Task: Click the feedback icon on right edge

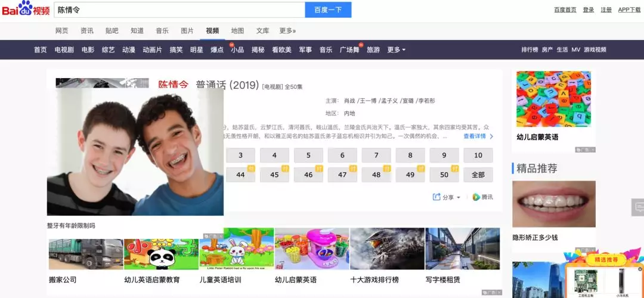Action: tap(638, 207)
